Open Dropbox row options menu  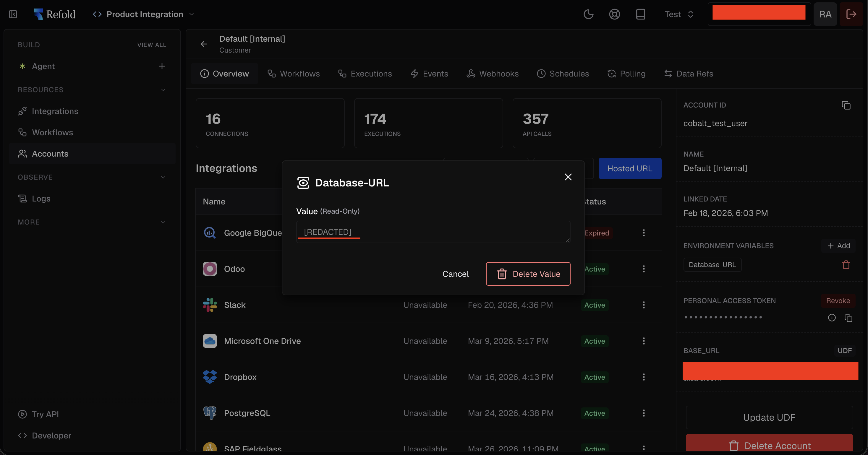pos(644,377)
